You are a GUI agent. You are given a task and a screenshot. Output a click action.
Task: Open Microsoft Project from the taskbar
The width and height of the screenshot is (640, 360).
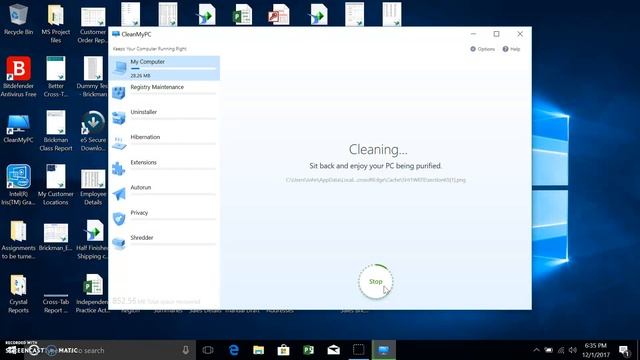309,350
